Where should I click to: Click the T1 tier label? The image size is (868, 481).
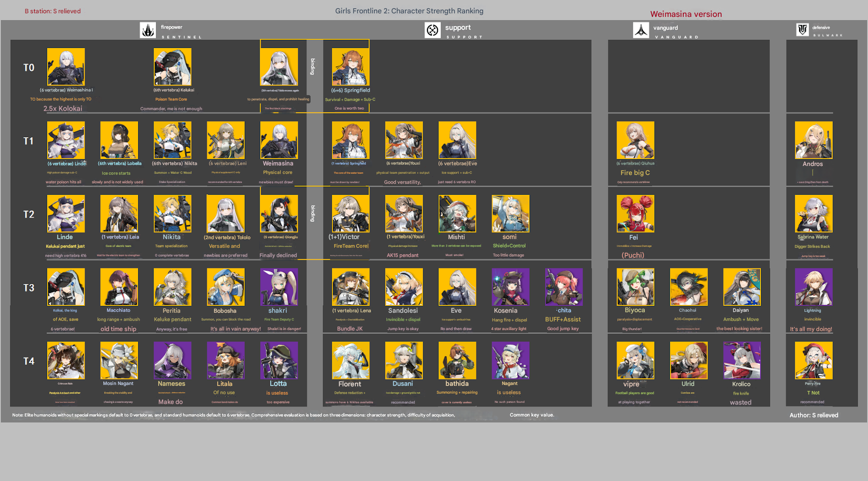29,141
